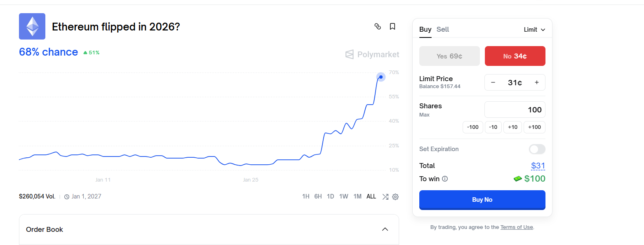Increase limit price with plus button
644x245 pixels.
(x=536, y=82)
